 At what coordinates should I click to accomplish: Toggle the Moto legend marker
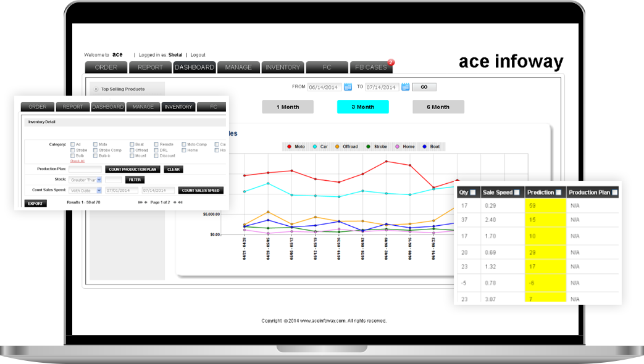coord(289,146)
